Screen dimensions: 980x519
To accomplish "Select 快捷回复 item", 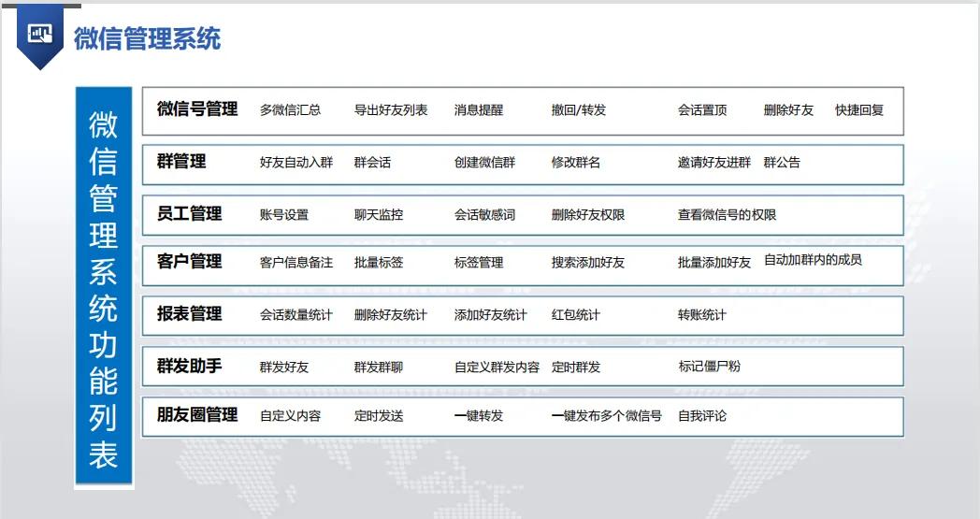I will [x=859, y=110].
